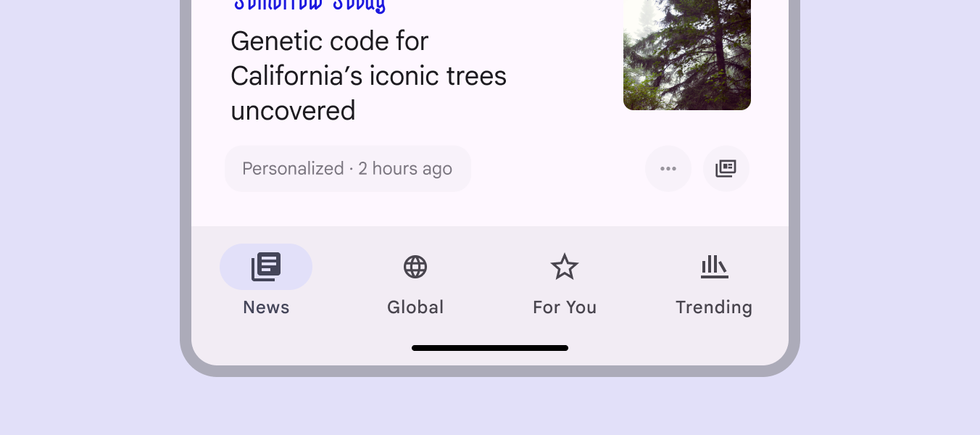Go to the For You tab label
980x435 pixels.
565,307
